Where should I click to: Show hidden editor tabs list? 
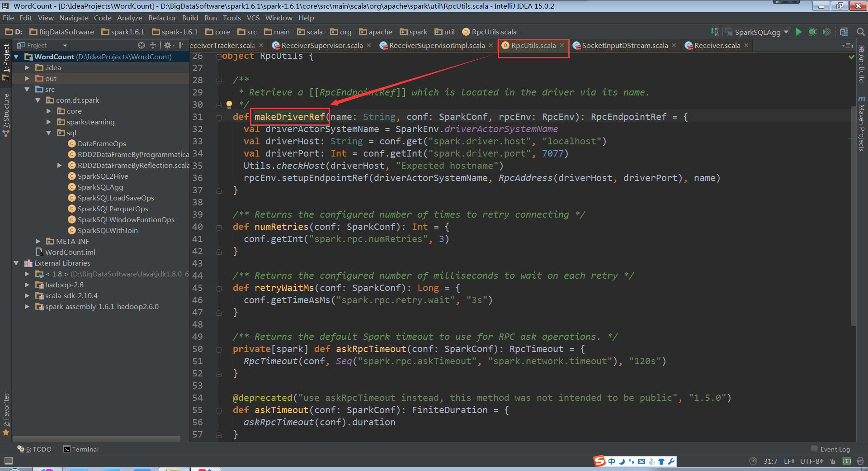click(x=848, y=45)
